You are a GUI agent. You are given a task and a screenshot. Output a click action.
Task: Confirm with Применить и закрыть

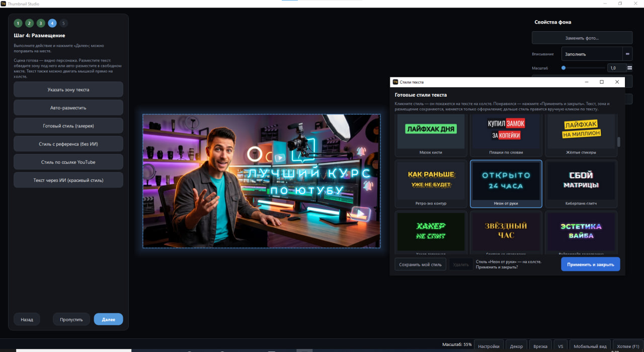click(x=591, y=264)
